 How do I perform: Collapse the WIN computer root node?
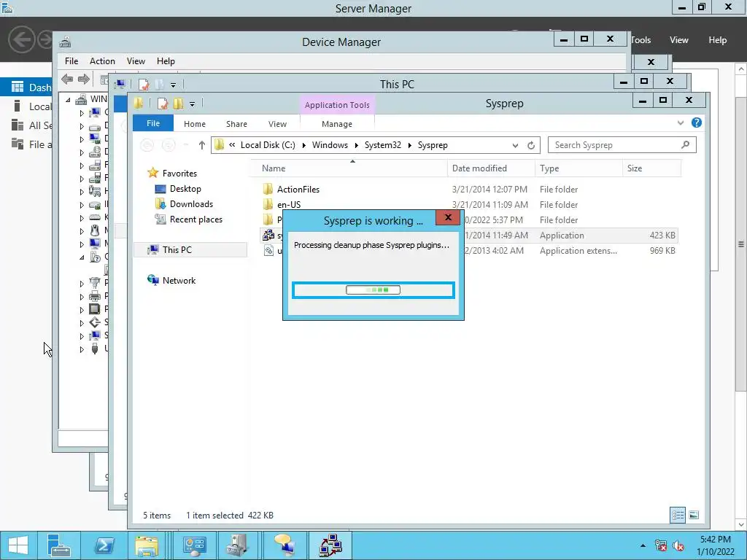pyautogui.click(x=68, y=99)
